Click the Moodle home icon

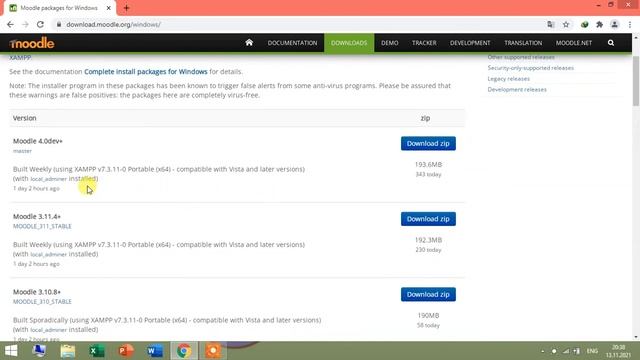point(249,42)
